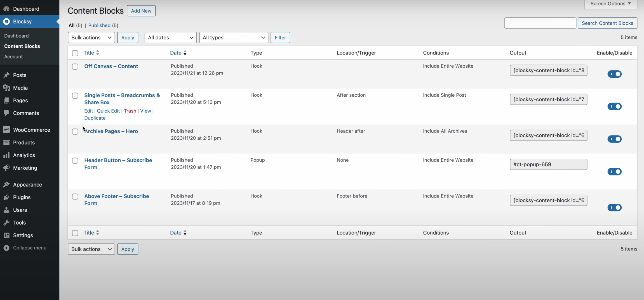This screenshot has height=300, width=644.
Task: Click the Marketing megaphone icon
Action: tap(6, 168)
